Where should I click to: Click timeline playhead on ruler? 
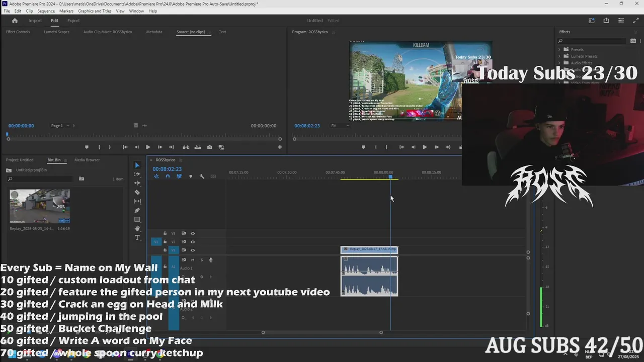390,176
